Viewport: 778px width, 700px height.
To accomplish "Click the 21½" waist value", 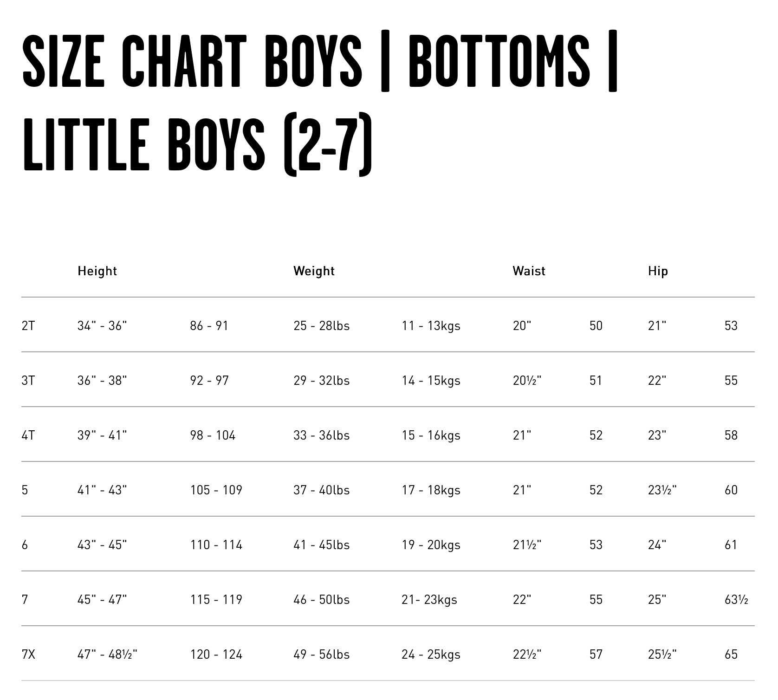I will click(527, 545).
